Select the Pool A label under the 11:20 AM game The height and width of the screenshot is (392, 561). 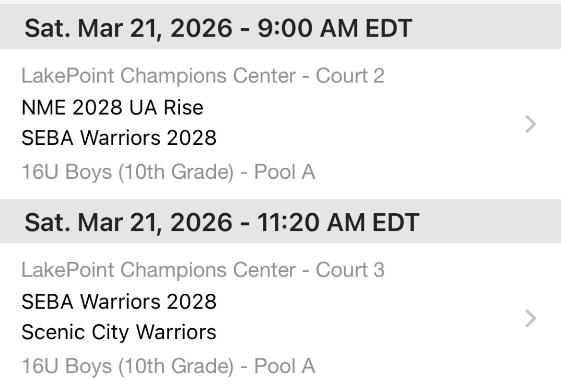(284, 366)
